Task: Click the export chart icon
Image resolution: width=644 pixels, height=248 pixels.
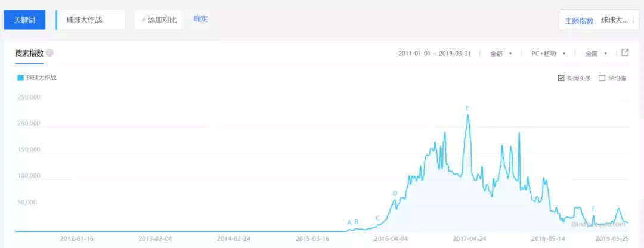Action: [x=625, y=52]
